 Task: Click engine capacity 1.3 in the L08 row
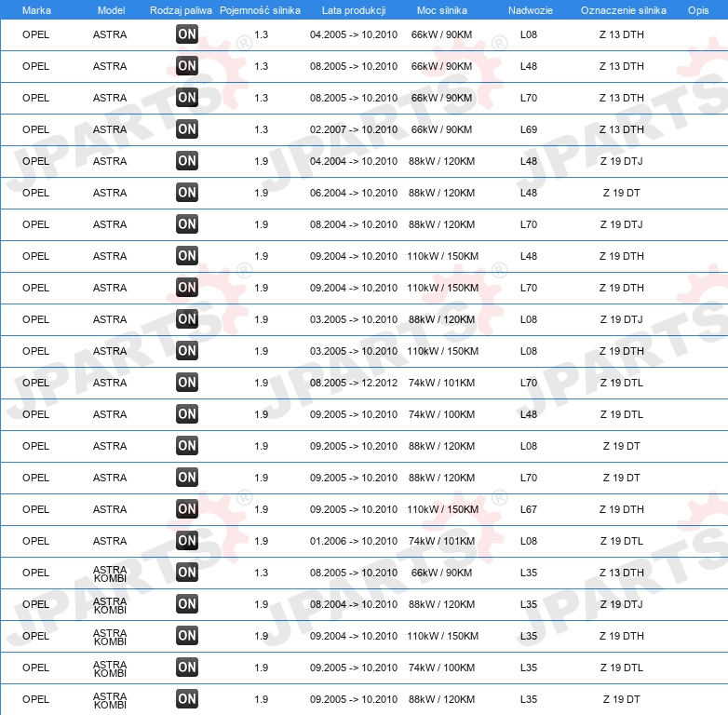(262, 34)
